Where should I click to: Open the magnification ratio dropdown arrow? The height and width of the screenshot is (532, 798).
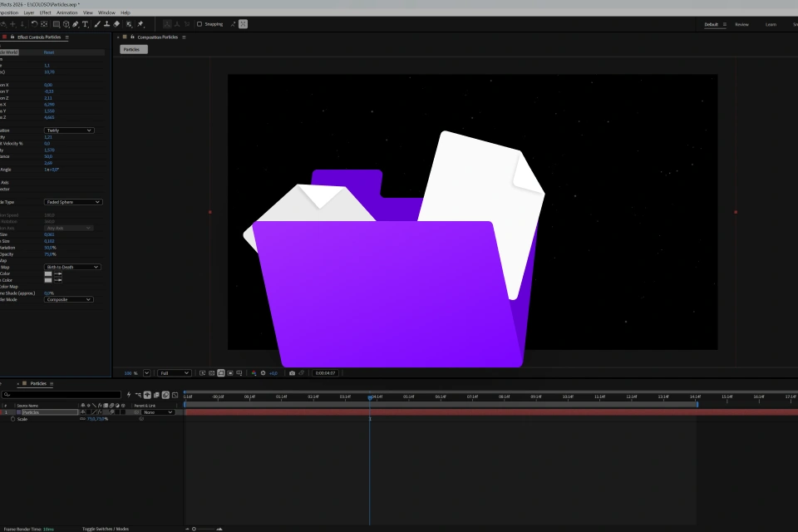coord(146,373)
